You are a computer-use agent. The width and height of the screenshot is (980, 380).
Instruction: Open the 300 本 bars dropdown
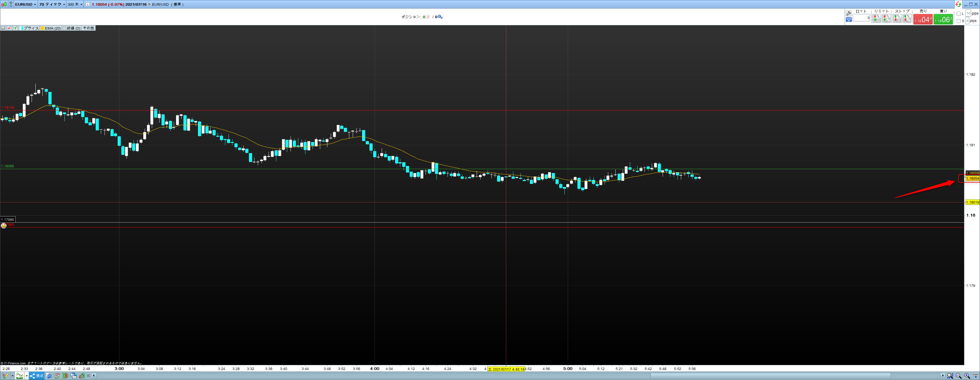tap(75, 4)
